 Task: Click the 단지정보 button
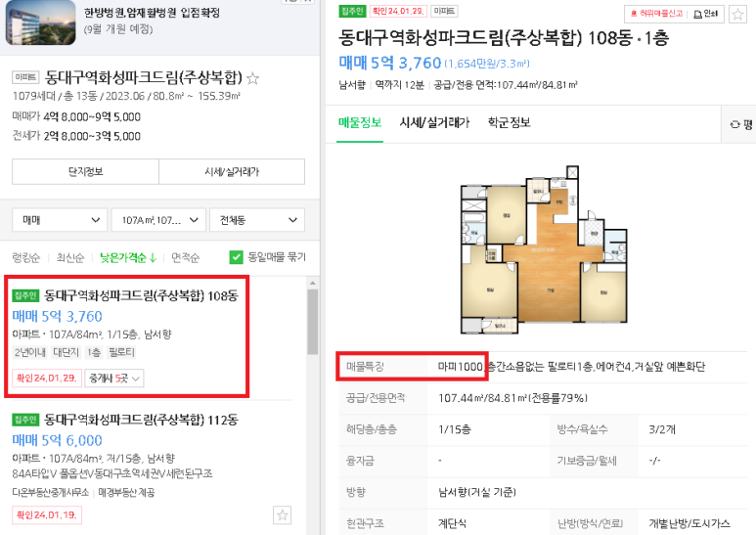click(85, 171)
